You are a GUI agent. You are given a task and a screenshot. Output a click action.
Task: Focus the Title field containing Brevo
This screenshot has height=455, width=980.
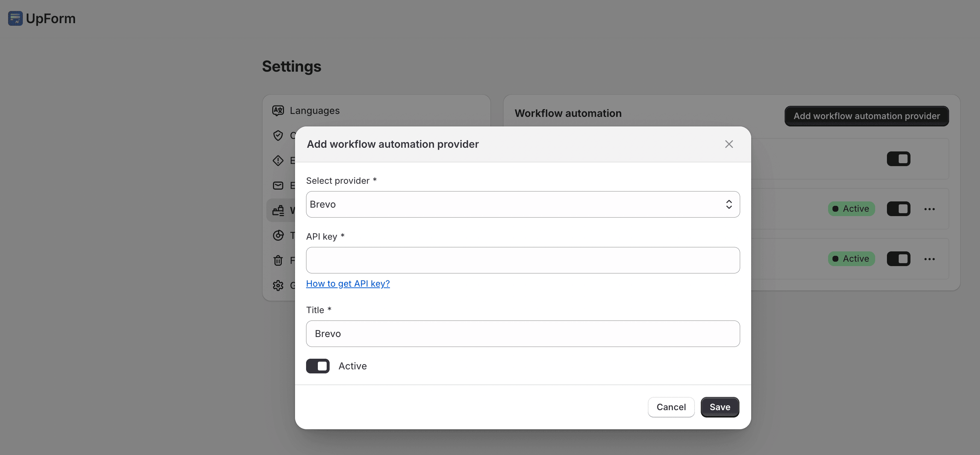point(523,334)
